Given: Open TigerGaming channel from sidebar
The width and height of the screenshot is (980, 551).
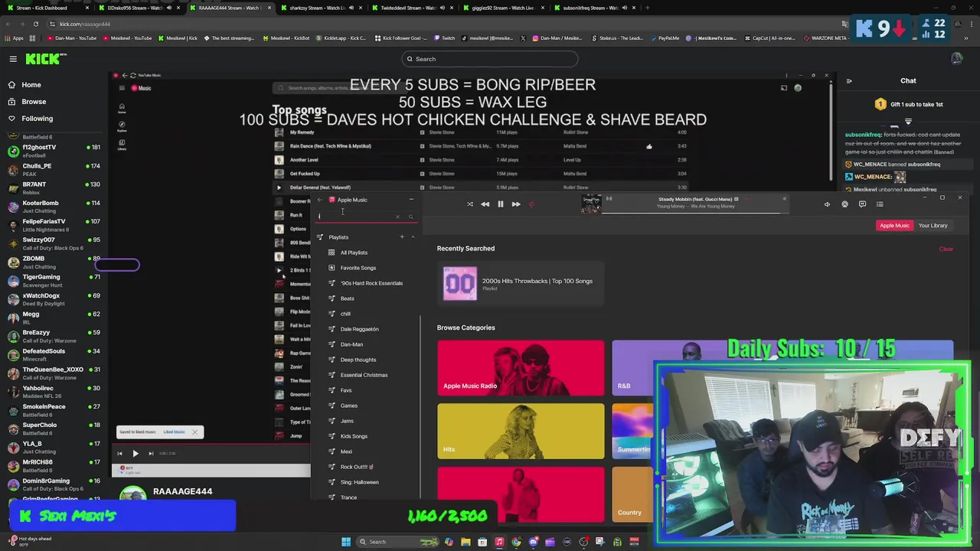Looking at the screenshot, I should [54, 281].
